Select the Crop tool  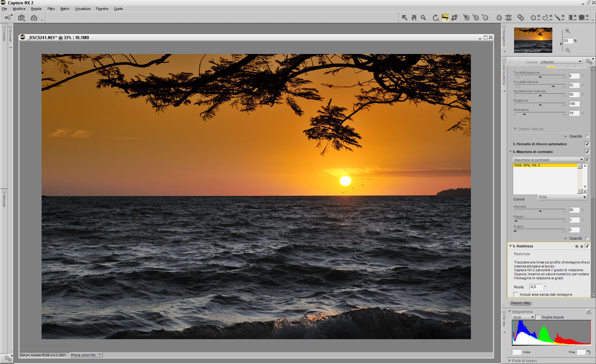click(x=454, y=18)
